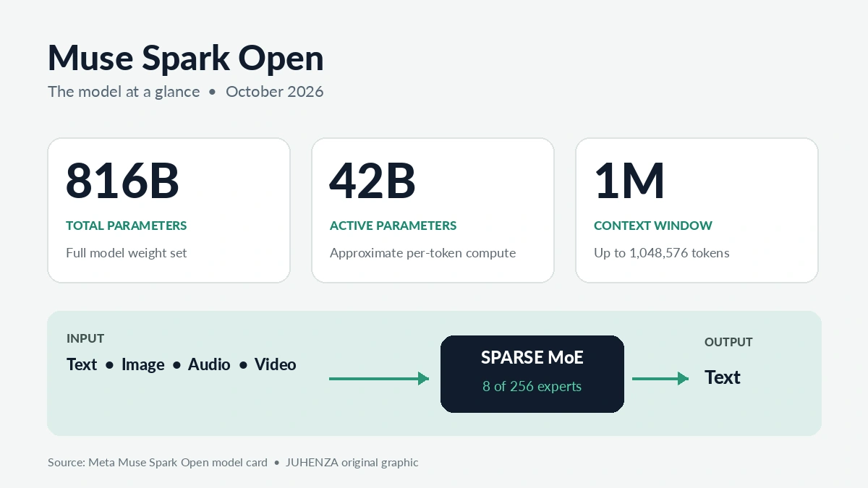Click the date "October 2026"
The width and height of the screenshot is (868, 488).
point(275,92)
